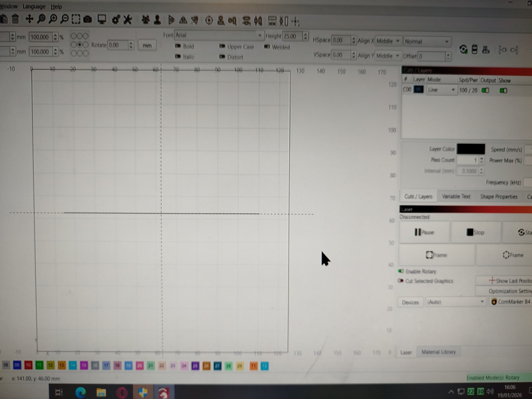This screenshot has width=532, height=399.
Task: Click the black Layer Color swatch
Action: (x=471, y=149)
